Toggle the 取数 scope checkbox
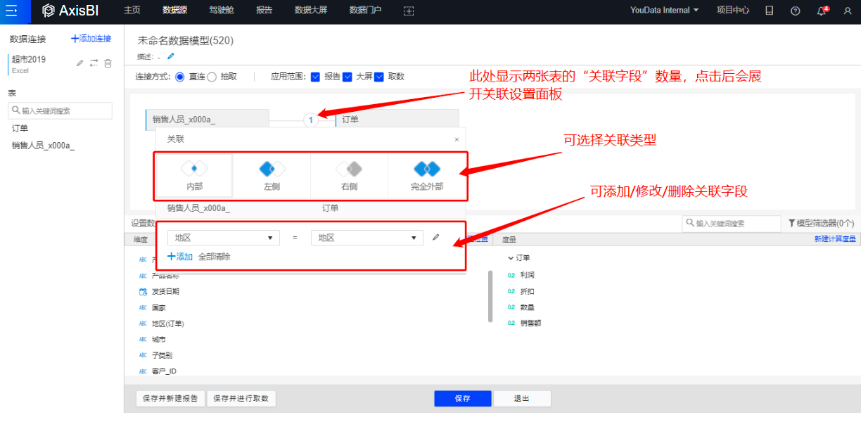This screenshot has height=422, width=868. [x=379, y=77]
